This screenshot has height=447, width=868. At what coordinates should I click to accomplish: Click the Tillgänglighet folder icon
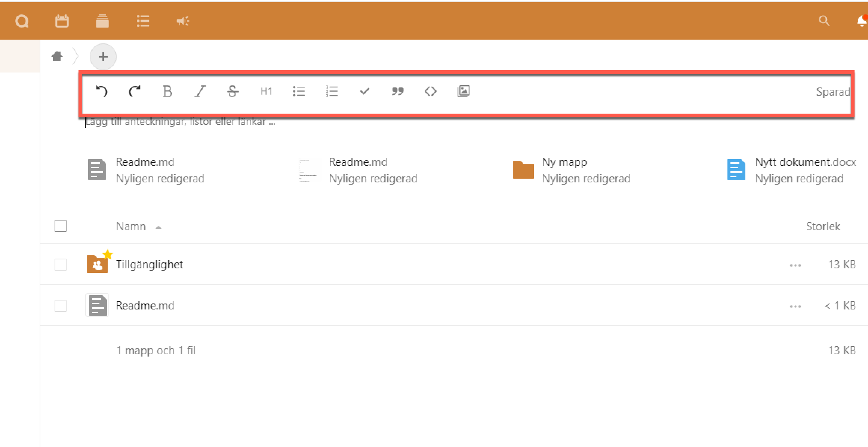(97, 264)
